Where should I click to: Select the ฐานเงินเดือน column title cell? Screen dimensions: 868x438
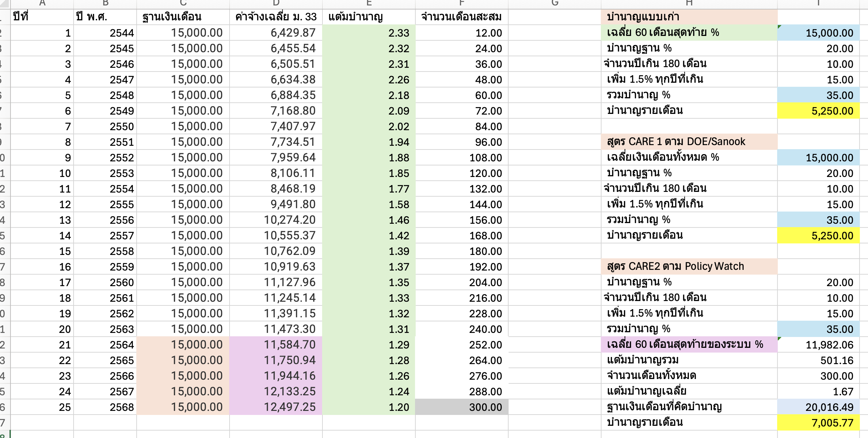coord(183,17)
